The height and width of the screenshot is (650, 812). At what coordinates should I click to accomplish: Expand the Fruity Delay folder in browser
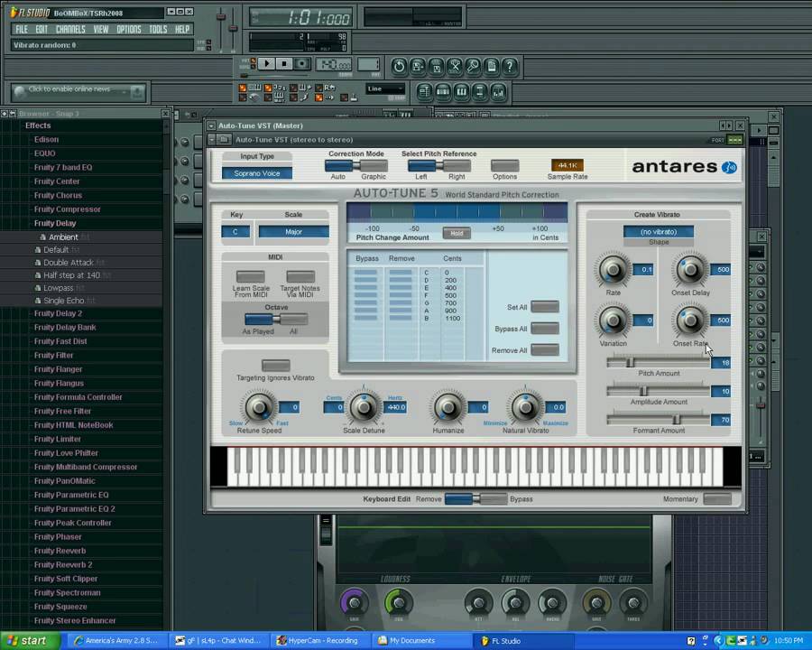55,223
